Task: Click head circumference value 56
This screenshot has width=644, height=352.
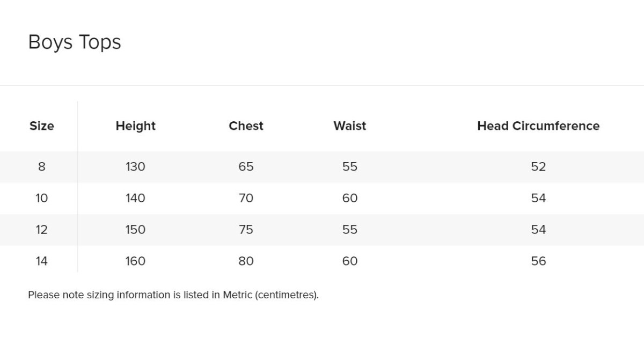Action: 538,261
